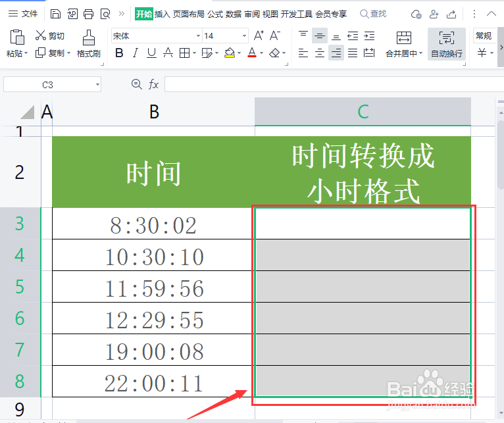Apply red font color A
Viewport: 504px width, 423px height.
coord(252,53)
